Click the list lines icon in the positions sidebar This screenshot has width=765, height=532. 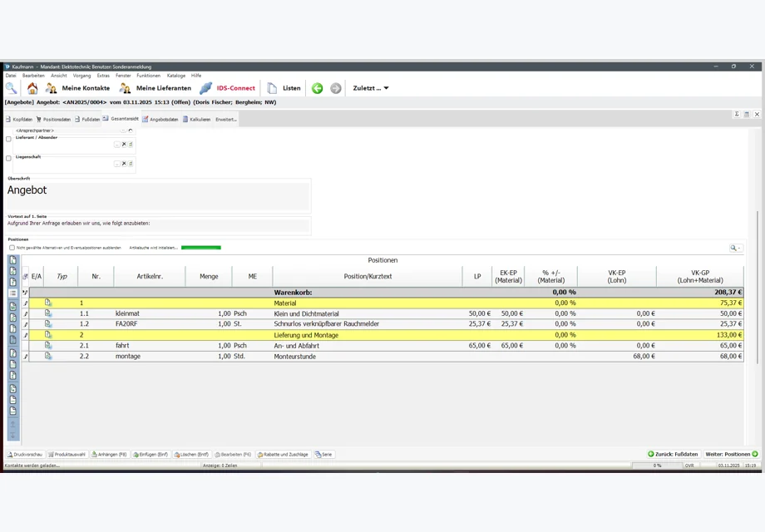13,293
